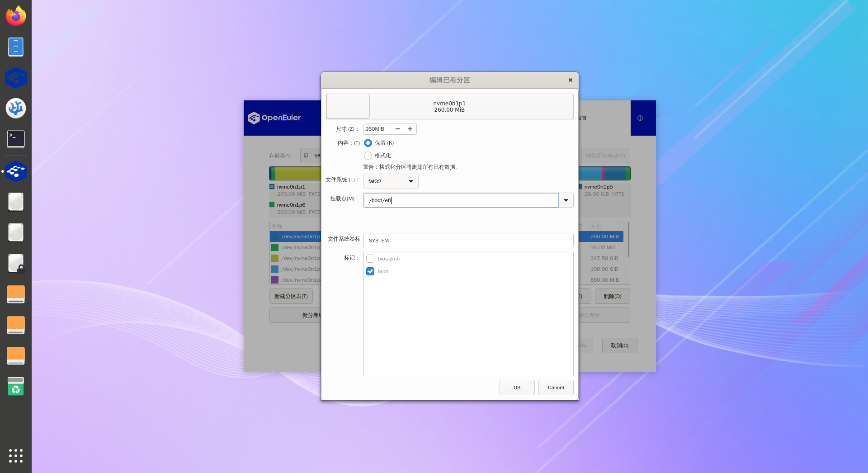Close the edit partition dialog
868x473 pixels.
coord(570,80)
